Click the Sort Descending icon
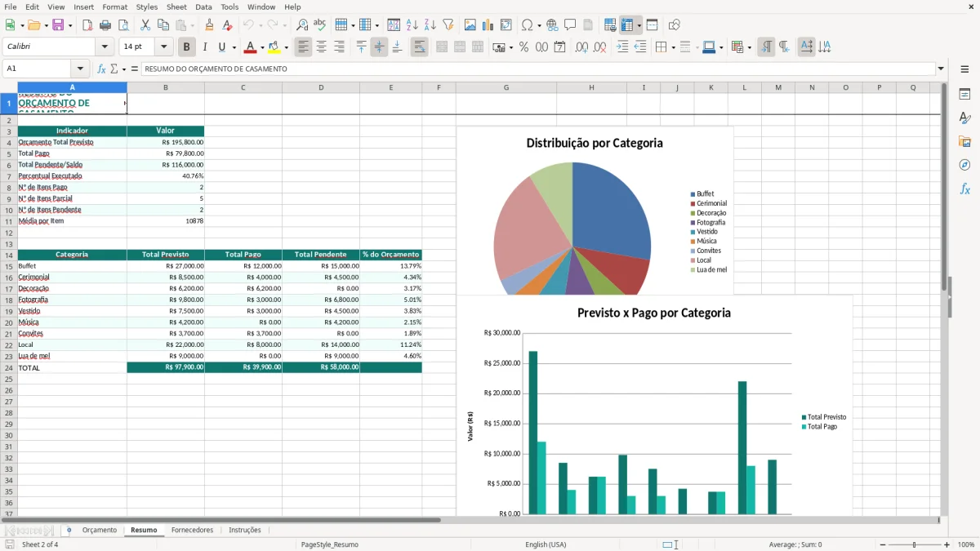The height and width of the screenshot is (551, 980). coord(430,25)
